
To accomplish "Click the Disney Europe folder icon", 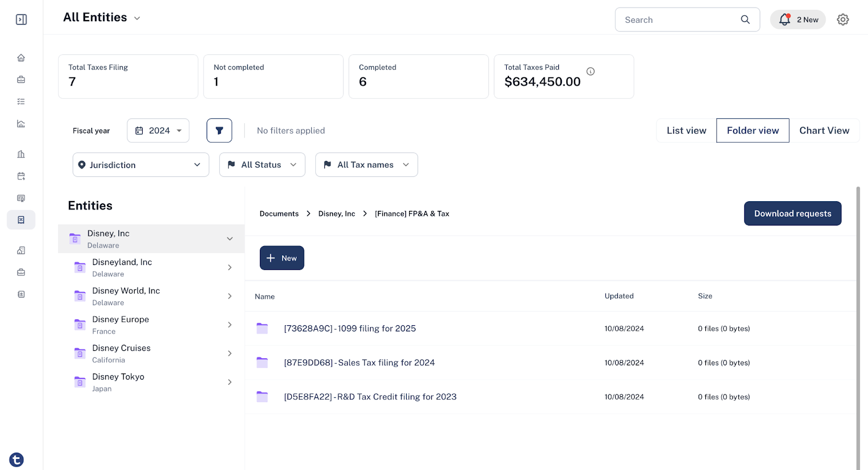I will pyautogui.click(x=80, y=325).
